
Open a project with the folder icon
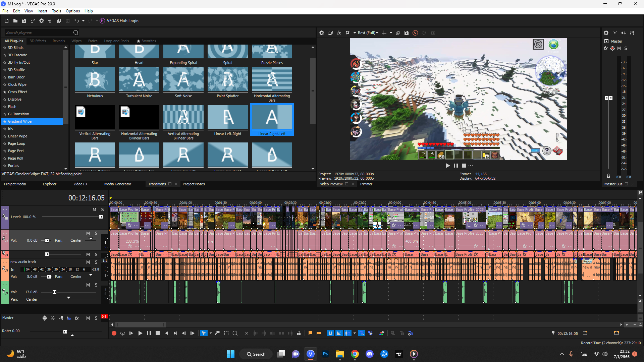15,21
